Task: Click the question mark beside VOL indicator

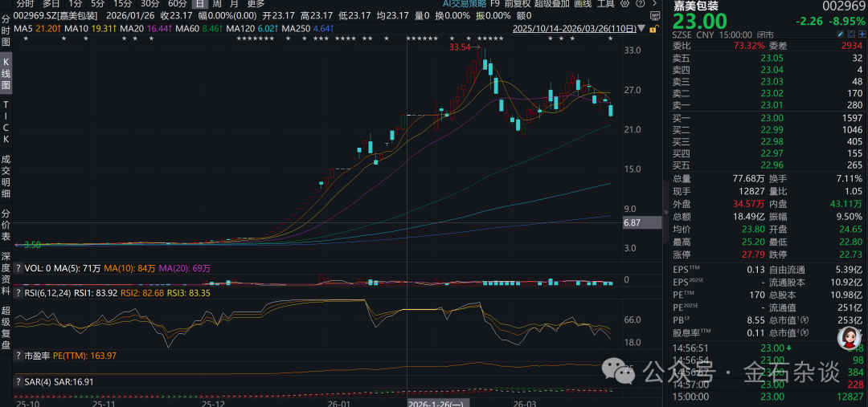Action: click(x=18, y=268)
